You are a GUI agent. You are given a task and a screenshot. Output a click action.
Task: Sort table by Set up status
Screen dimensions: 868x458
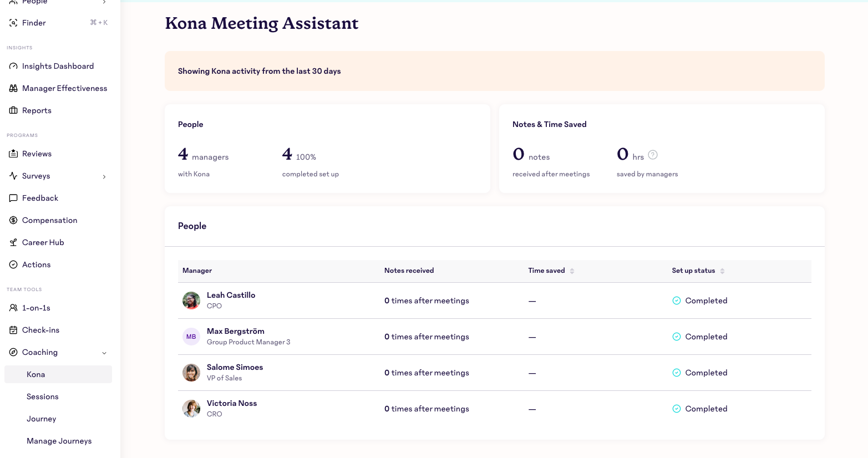click(x=722, y=271)
